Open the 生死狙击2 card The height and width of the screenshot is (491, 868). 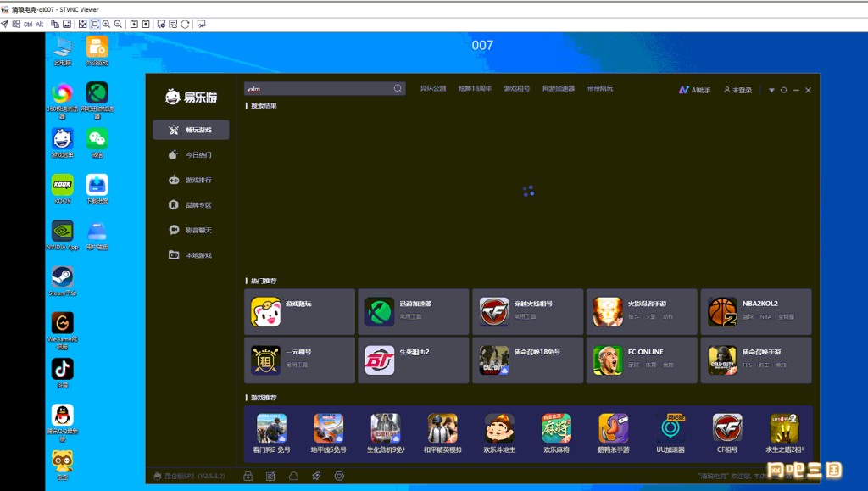(414, 360)
